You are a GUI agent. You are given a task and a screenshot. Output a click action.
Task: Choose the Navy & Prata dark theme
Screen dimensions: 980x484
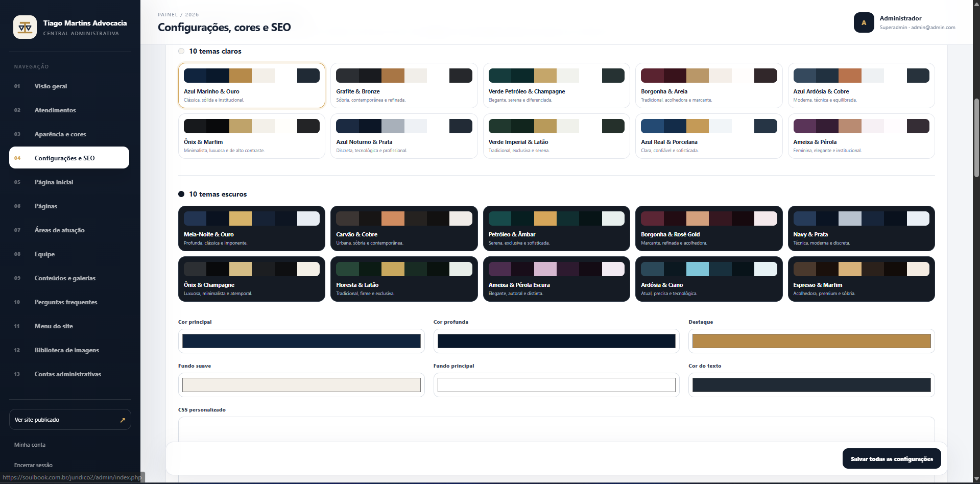(861, 229)
